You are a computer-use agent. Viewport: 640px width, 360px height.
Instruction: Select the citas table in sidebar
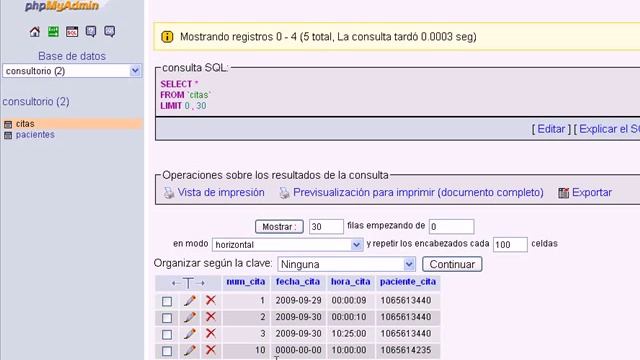click(25, 124)
